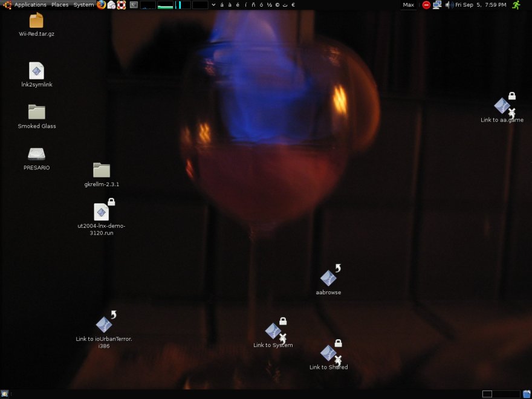Insert the € character from palette
Viewport: 532px width, 399px height.
coord(293,5)
